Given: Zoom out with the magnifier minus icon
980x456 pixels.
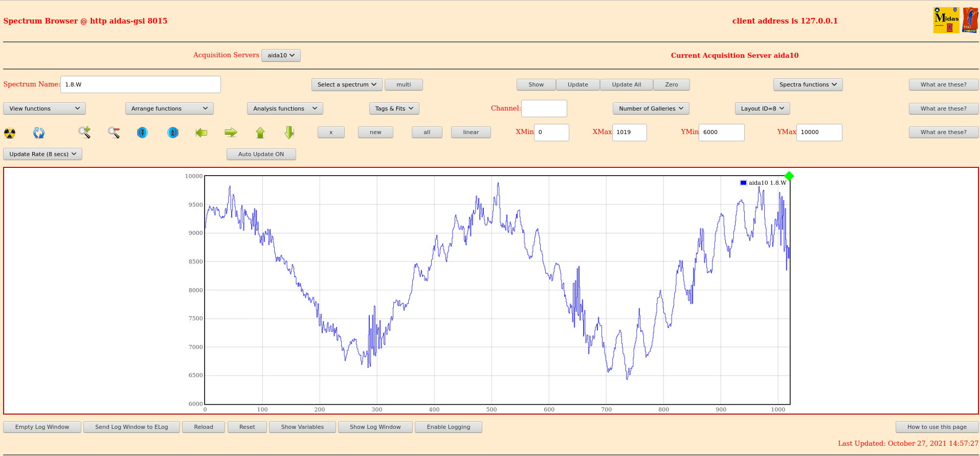Looking at the screenshot, I should pyautogui.click(x=114, y=133).
